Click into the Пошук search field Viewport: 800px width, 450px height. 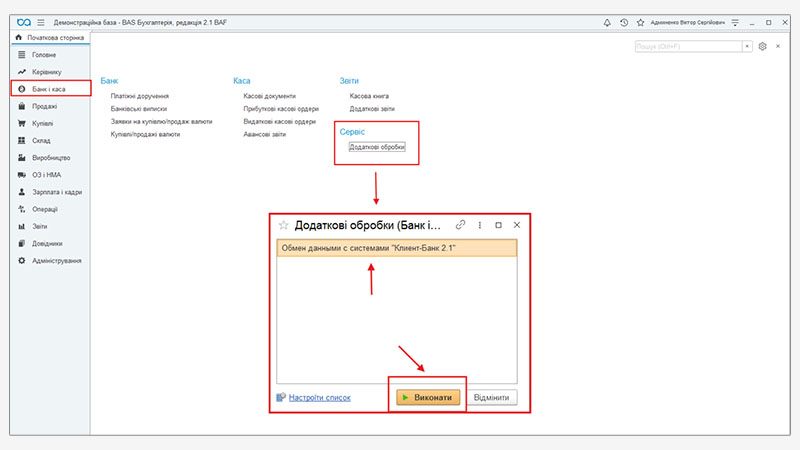pos(687,46)
